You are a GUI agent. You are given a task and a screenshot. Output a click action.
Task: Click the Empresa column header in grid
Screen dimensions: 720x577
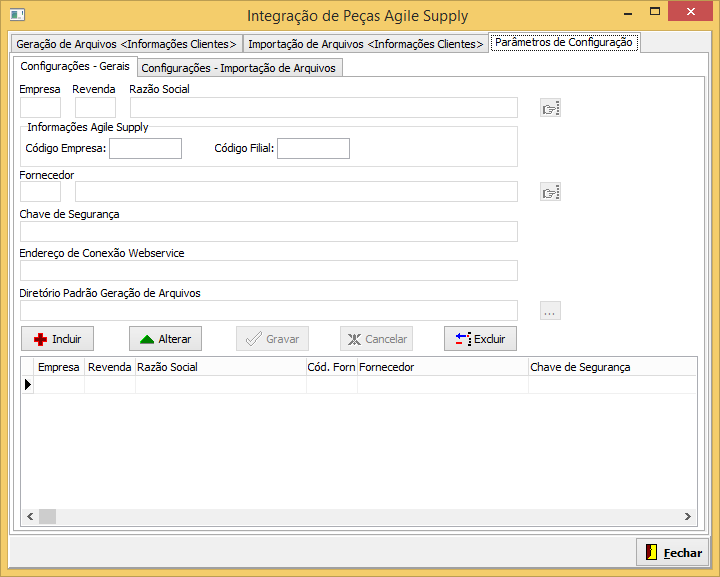click(59, 367)
